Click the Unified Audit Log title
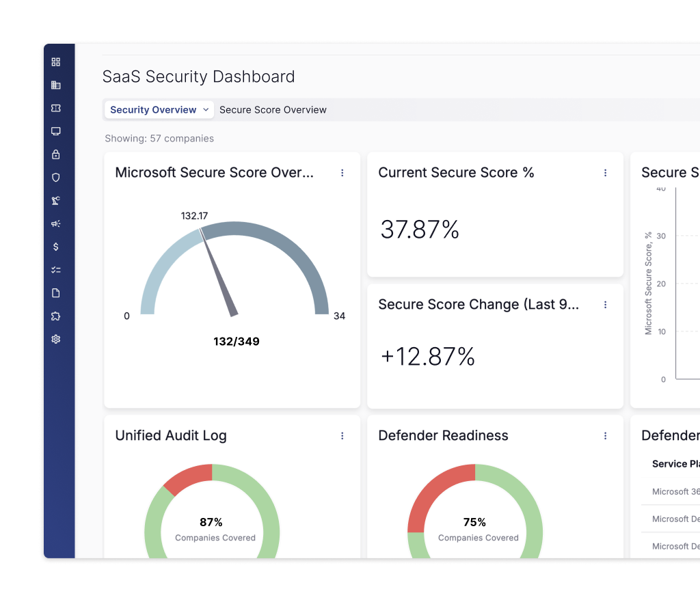Screen dimensions: 700x602 coord(171,435)
